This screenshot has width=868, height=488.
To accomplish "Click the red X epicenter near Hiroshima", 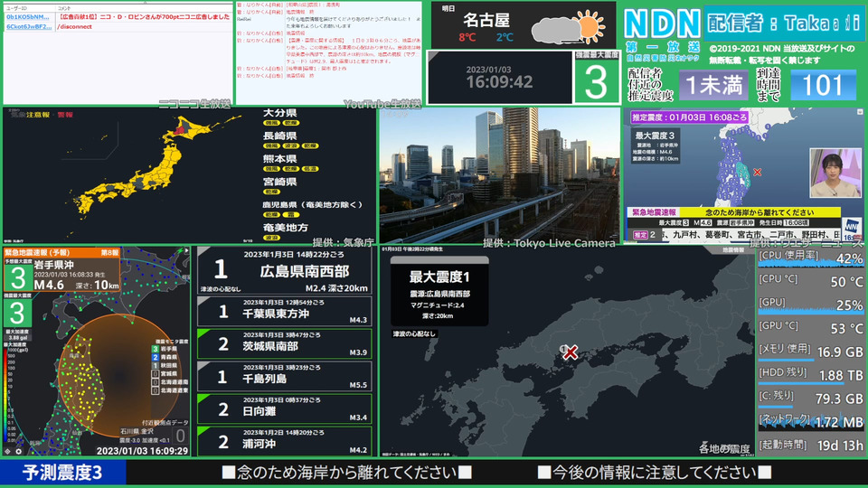I will [x=571, y=352].
